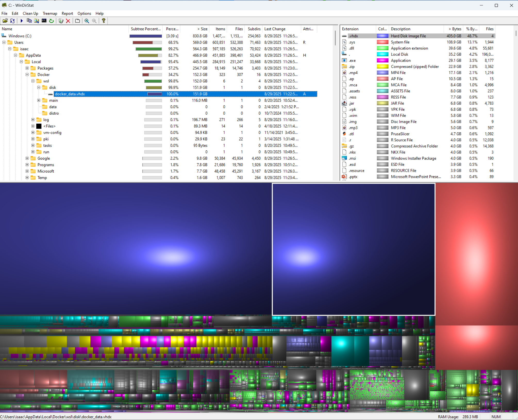Viewport: 518px width, 420px height.
Task: Expand the log folder node
Action: tap(33, 120)
